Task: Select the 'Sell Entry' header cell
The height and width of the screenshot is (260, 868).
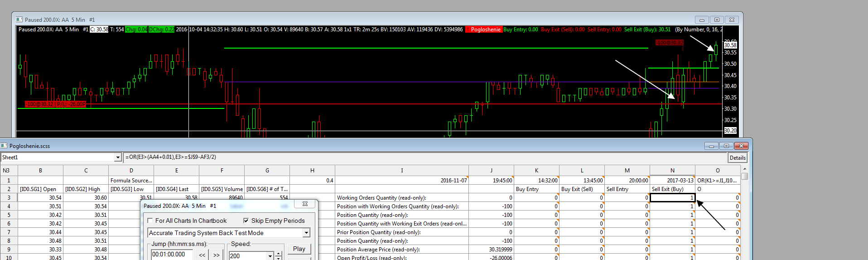Action: pyautogui.click(x=627, y=189)
